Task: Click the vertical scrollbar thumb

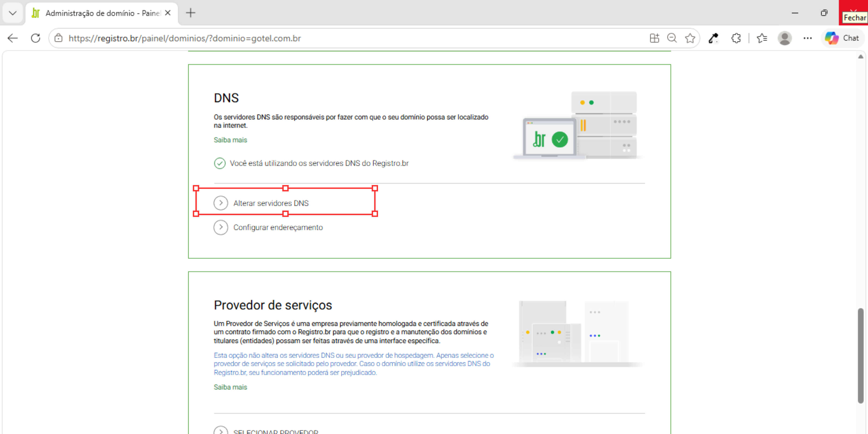Action: pos(861,355)
